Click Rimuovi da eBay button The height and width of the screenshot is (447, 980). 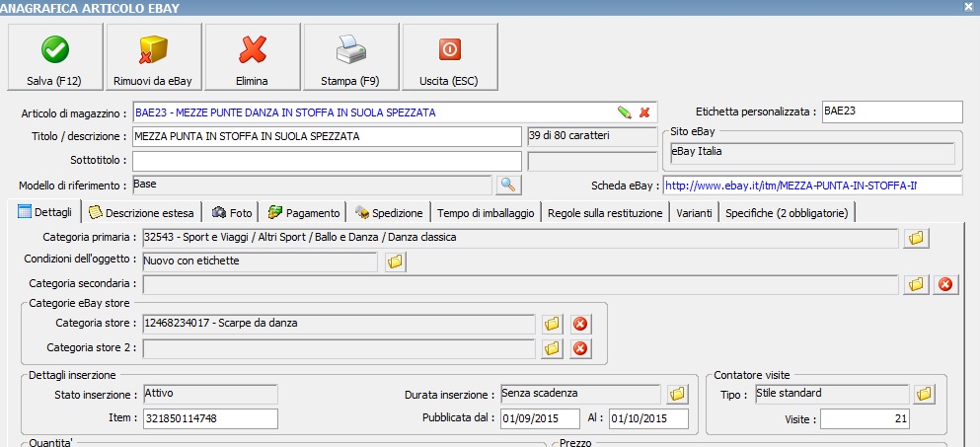pos(154,57)
